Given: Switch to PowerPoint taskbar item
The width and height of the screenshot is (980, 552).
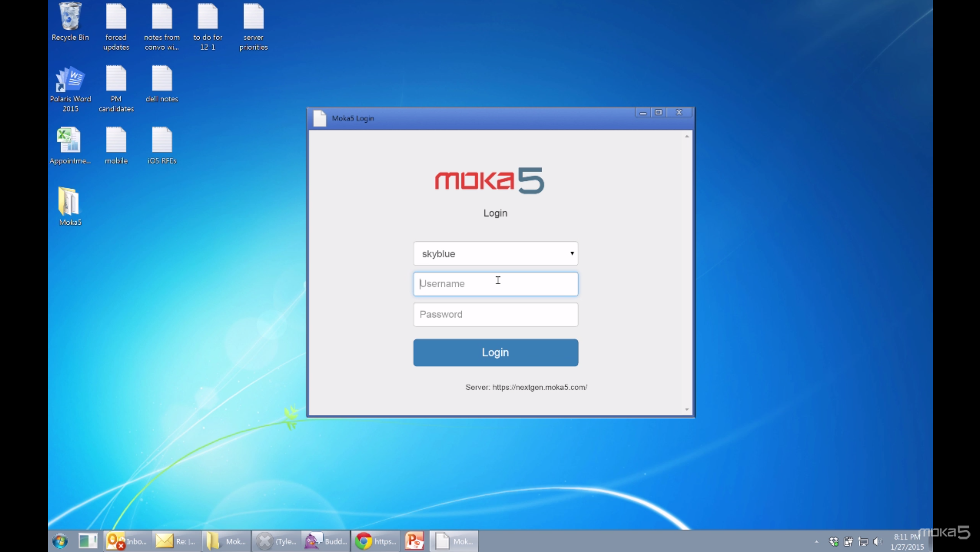Looking at the screenshot, I should coord(414,541).
